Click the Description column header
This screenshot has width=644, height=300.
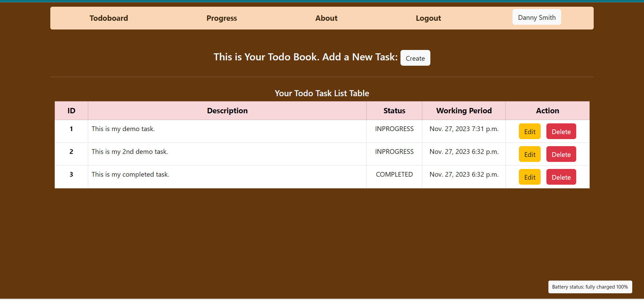[x=227, y=111]
